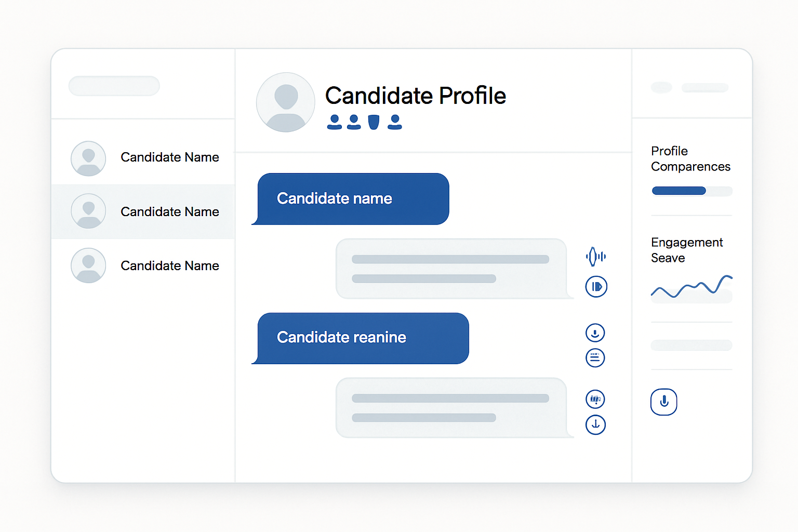Screen dimensions: 798x532
Task: Click the first person badge under Candidate Profile
Action: (335, 122)
